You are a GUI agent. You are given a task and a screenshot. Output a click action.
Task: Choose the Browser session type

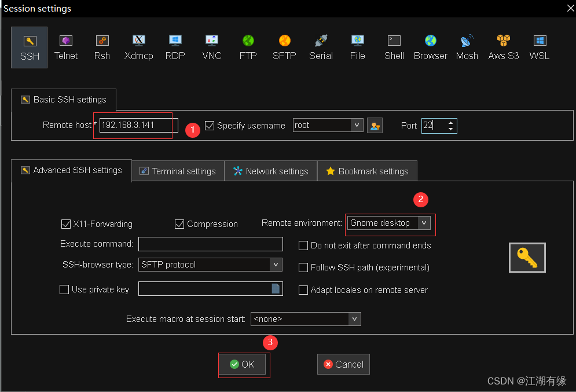click(431, 47)
